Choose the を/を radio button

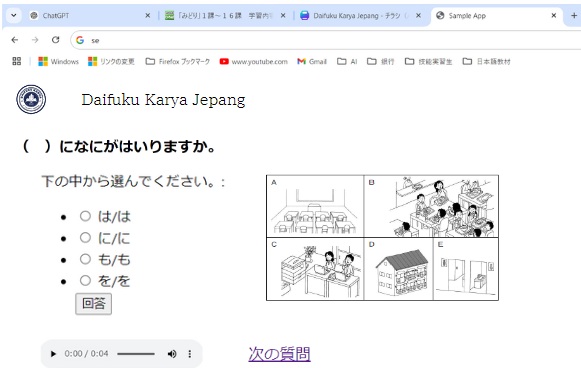(85, 281)
